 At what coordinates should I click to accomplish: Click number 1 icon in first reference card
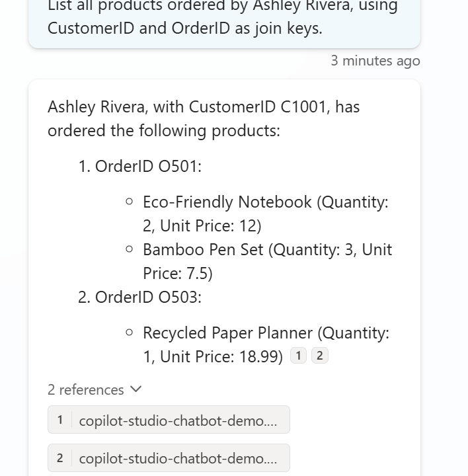60,420
